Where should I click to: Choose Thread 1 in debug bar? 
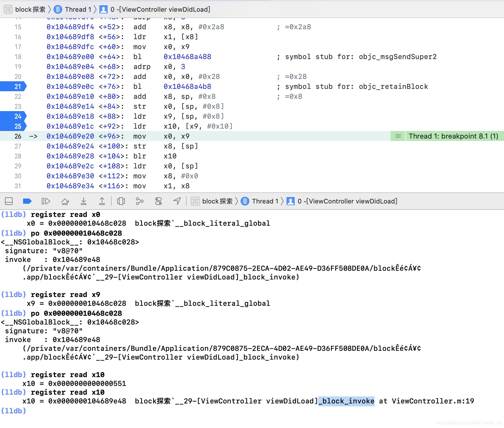260,201
